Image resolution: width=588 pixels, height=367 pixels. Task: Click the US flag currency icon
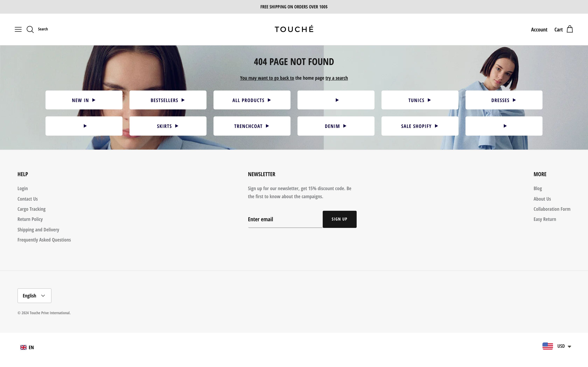tap(547, 346)
